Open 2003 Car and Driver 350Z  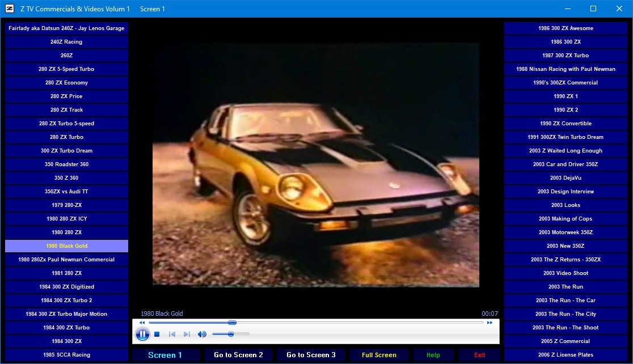[566, 164]
